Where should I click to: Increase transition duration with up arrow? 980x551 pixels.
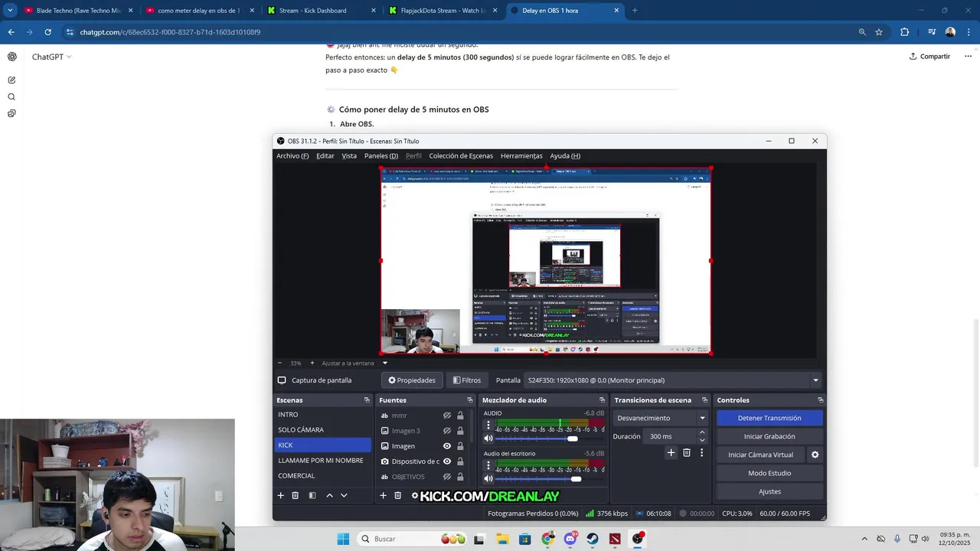click(x=702, y=432)
